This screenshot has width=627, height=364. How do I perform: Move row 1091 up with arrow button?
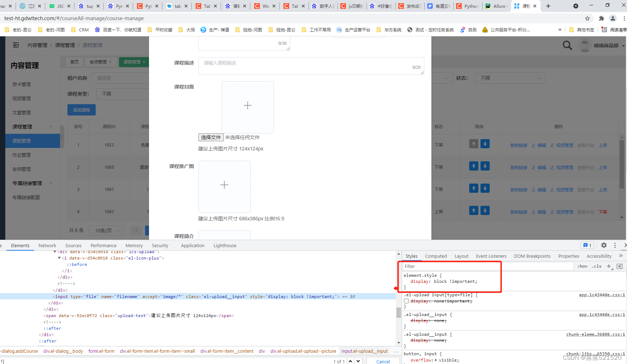click(474, 188)
